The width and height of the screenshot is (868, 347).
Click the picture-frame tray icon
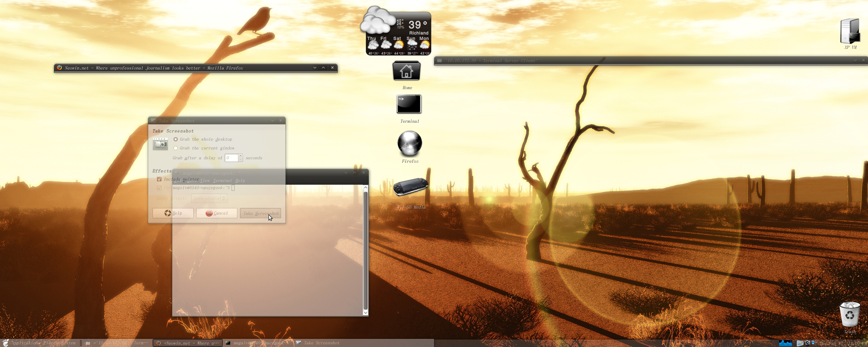click(800, 343)
